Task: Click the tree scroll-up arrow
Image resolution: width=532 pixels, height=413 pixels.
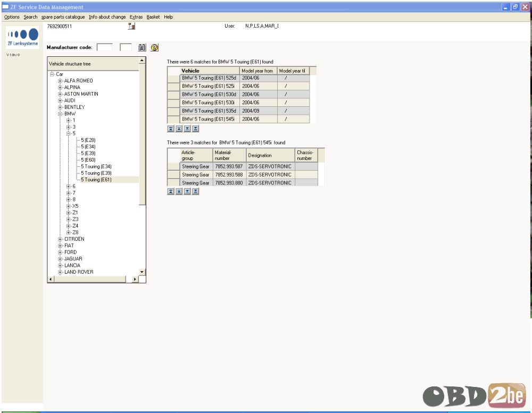Action: [142, 61]
